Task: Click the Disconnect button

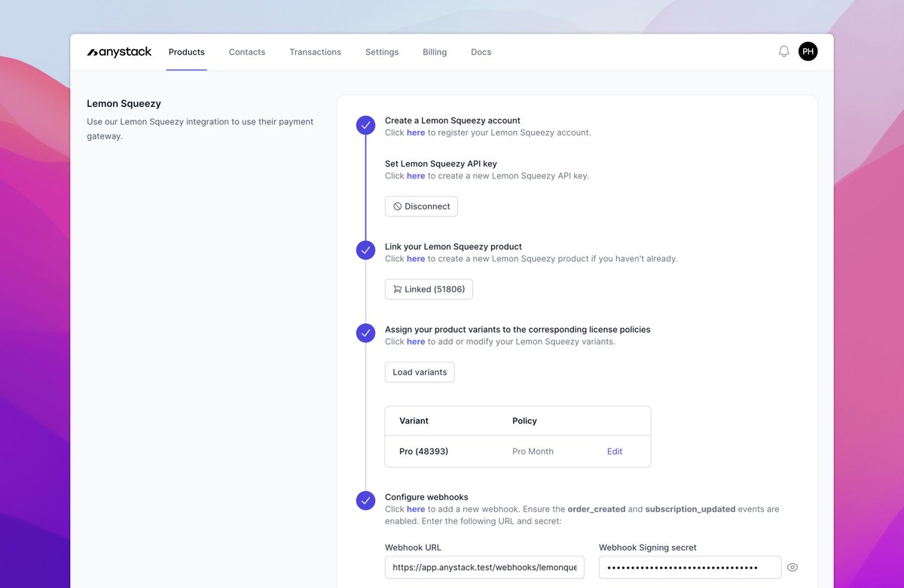Action: (421, 206)
